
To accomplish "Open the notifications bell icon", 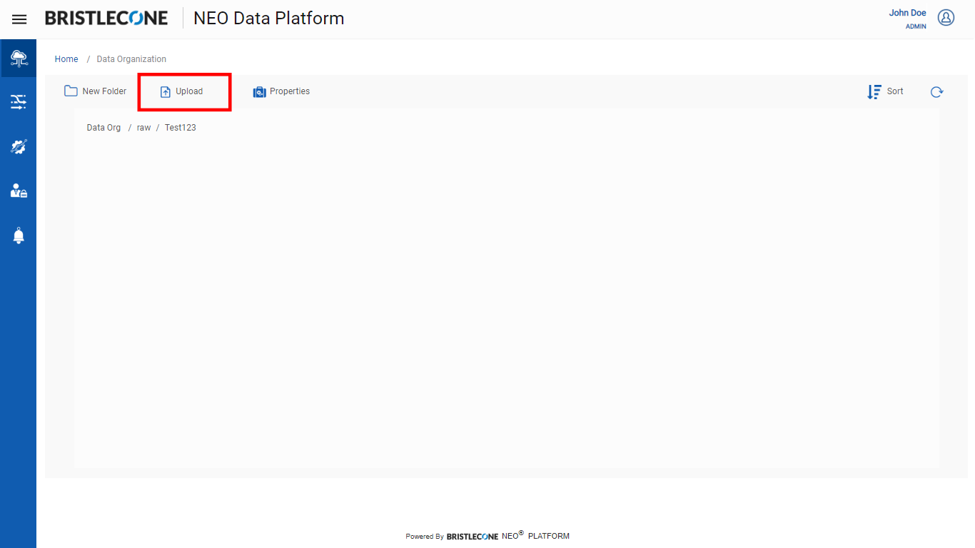I will (19, 236).
